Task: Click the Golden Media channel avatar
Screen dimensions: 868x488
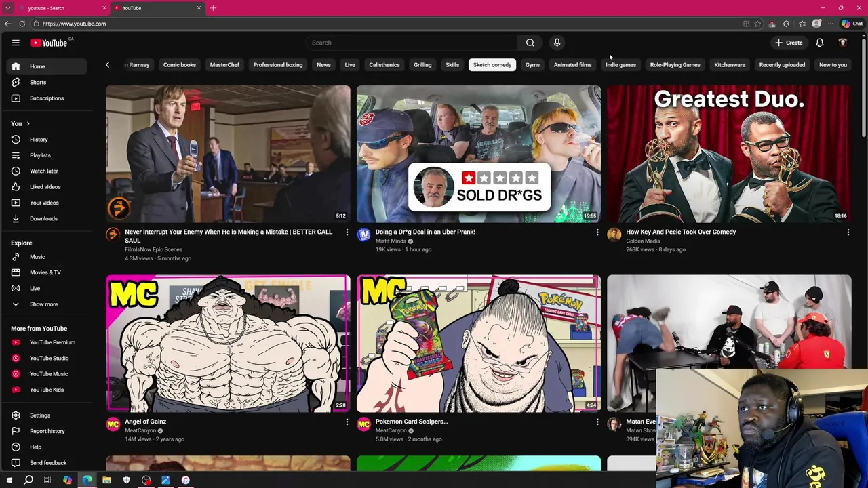Action: [x=614, y=235]
